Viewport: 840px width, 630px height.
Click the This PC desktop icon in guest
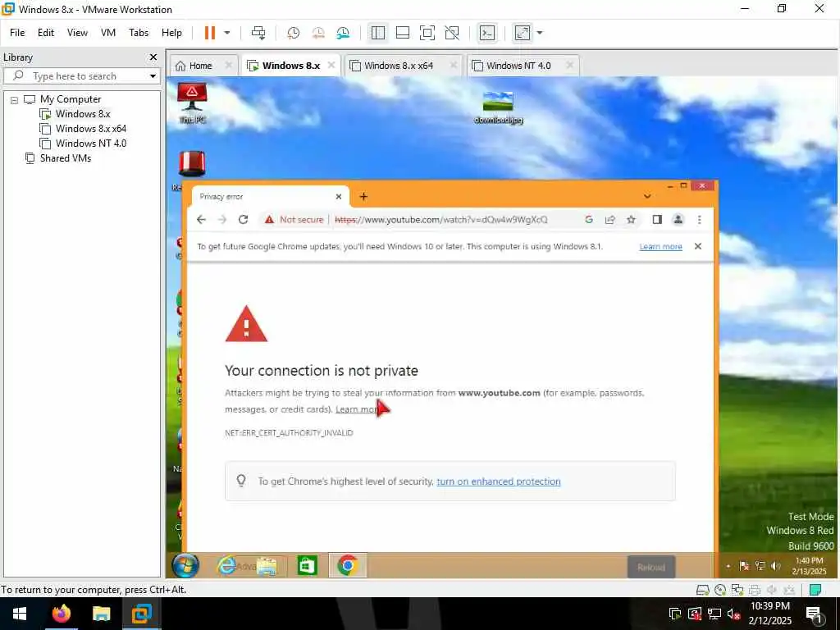coord(192,103)
